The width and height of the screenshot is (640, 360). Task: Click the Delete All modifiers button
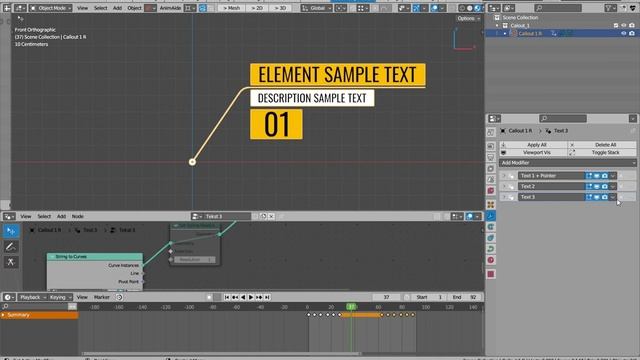click(602, 145)
